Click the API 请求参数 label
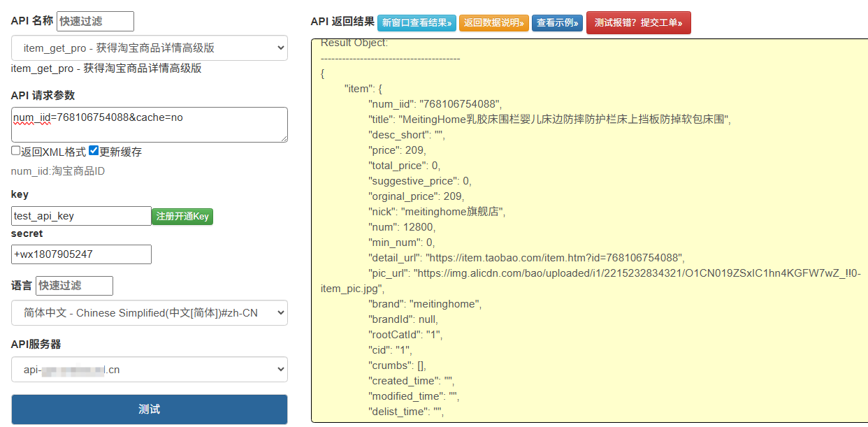 pos(43,95)
